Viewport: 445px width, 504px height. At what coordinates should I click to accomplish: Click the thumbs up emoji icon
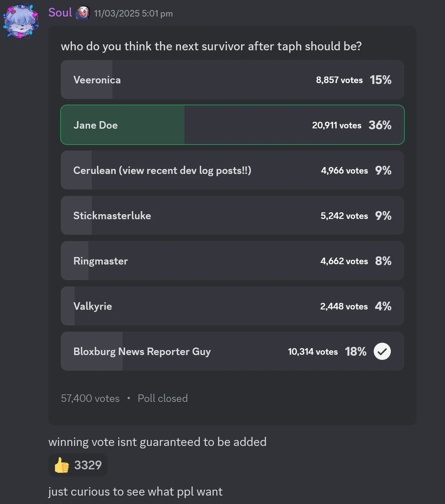[62, 465]
